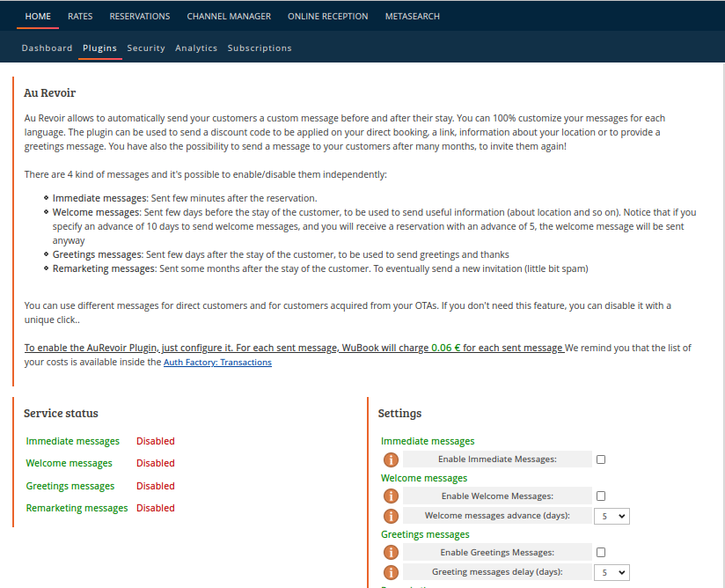Screen dimensions: 725x588
Task: Click Disabled status next to Remarketing messages
Action: tap(156, 508)
